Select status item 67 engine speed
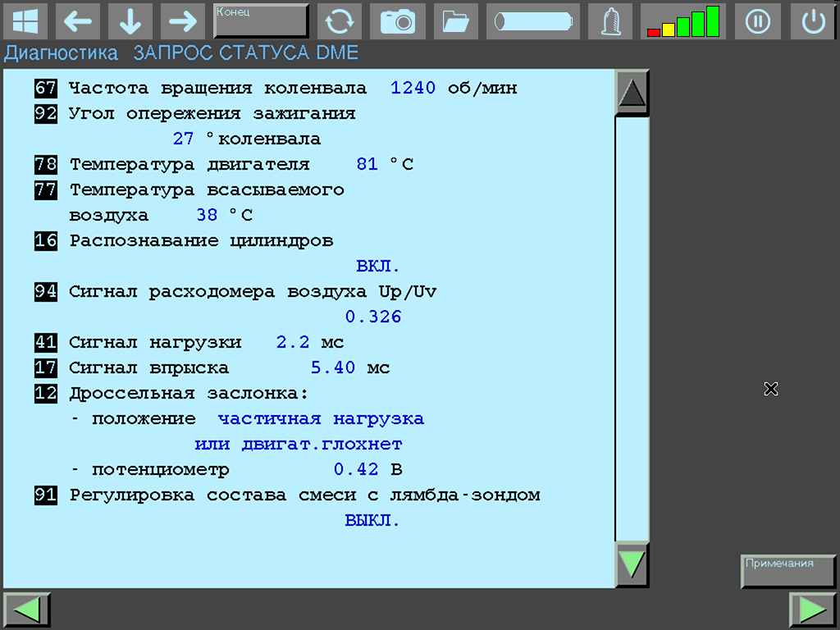 pos(46,88)
